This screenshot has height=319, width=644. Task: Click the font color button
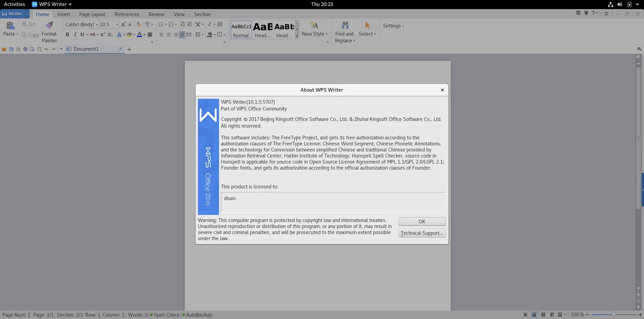tap(139, 35)
